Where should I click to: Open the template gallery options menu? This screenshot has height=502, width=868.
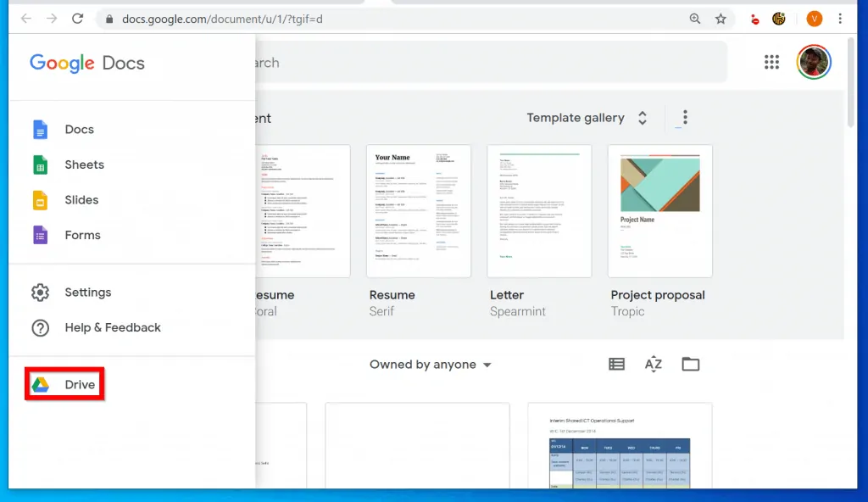click(x=683, y=118)
